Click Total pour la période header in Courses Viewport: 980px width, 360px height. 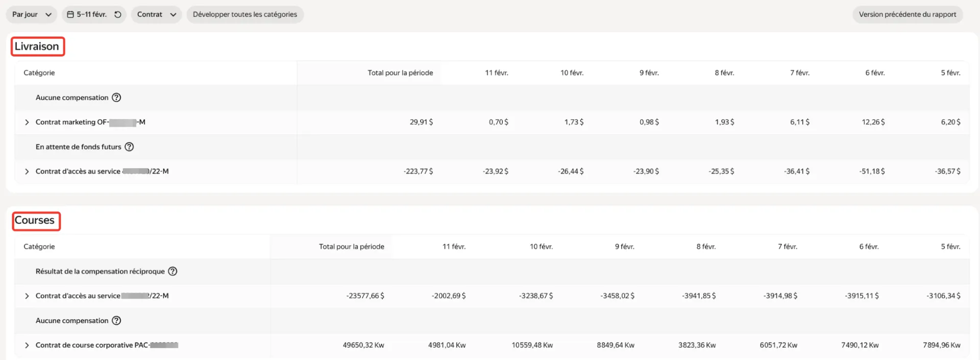[x=352, y=247]
